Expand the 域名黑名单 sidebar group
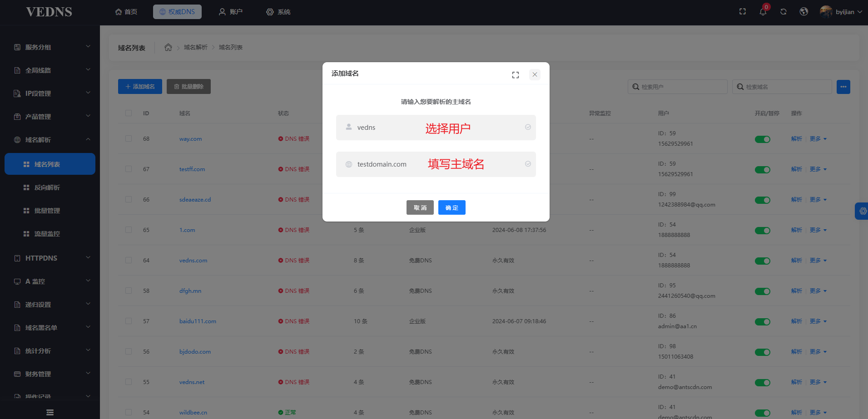868x419 pixels. [x=88, y=327]
